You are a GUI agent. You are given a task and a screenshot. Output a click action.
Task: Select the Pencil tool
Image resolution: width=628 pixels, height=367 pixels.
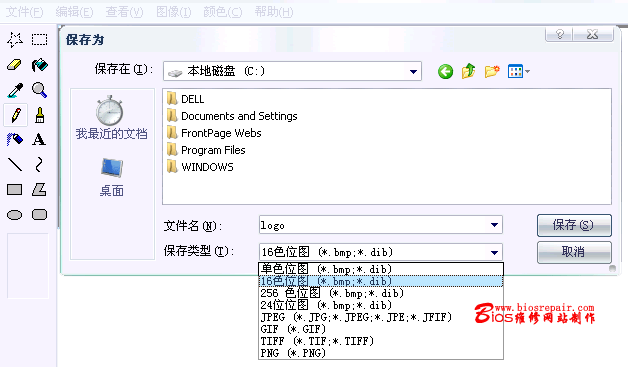16,115
